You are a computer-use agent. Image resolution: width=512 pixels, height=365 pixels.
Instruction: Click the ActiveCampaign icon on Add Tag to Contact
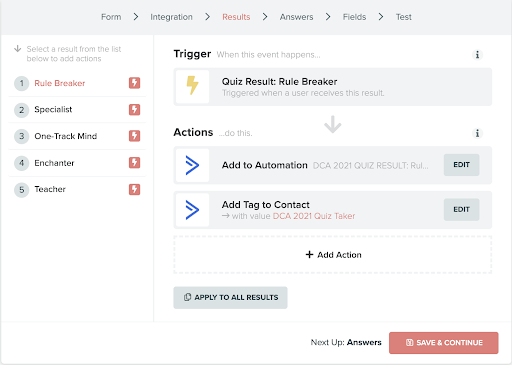192,210
